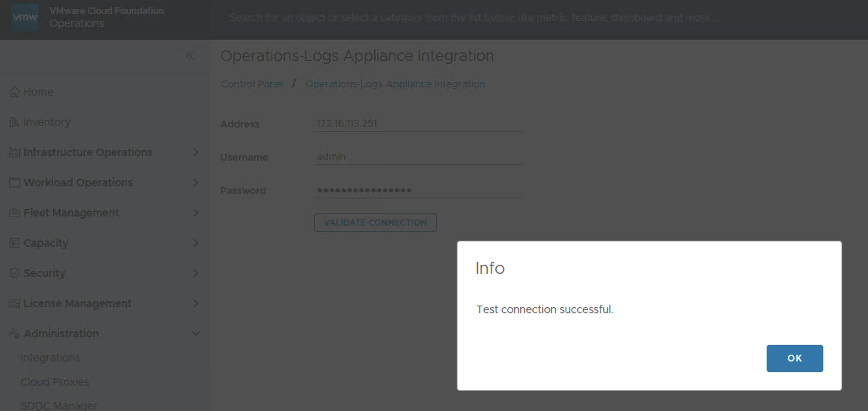Collapse sidebar with double-chevron icon

coord(190,56)
